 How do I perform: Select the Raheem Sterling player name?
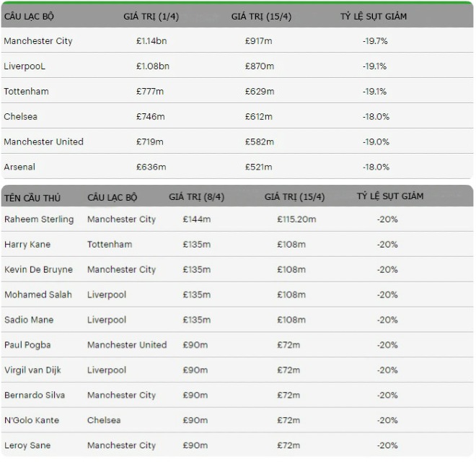(x=39, y=219)
